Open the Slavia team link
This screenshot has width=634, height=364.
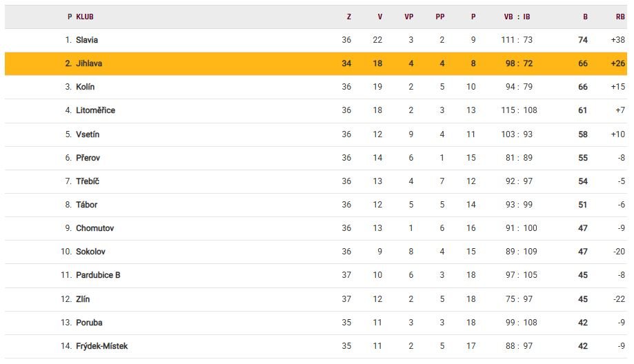(x=87, y=40)
